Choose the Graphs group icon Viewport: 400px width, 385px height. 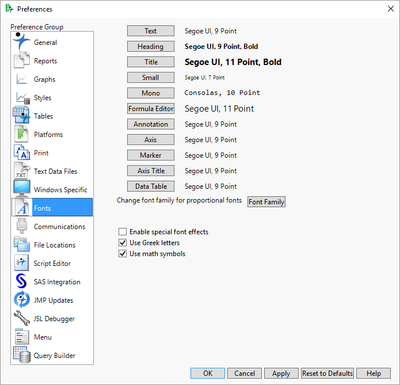tap(22, 79)
